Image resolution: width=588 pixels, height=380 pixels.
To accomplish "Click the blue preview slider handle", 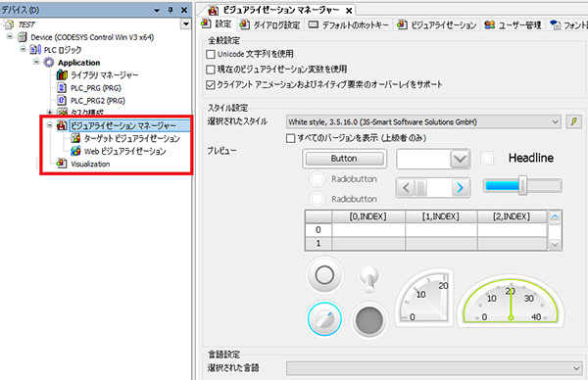I will pyautogui.click(x=522, y=185).
